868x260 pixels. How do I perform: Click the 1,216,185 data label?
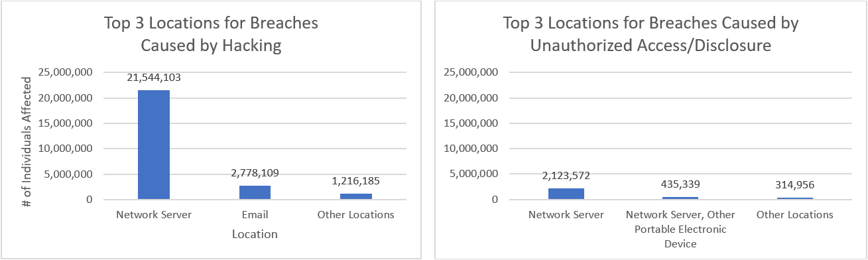pos(356,180)
